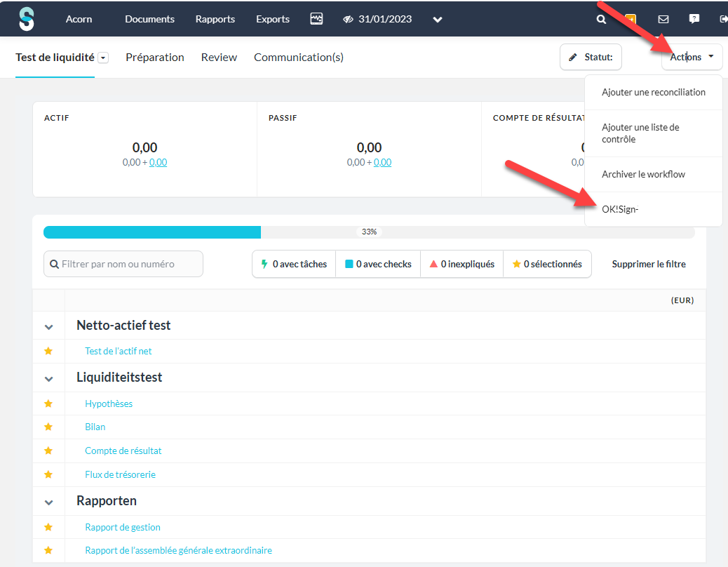
Task: Open the Hypothèses link
Action: click(109, 403)
